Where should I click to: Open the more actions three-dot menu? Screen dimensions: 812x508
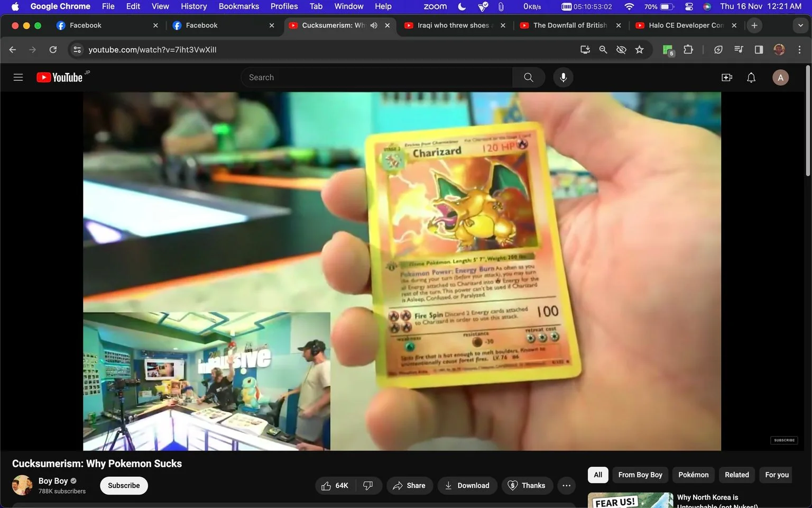(566, 485)
